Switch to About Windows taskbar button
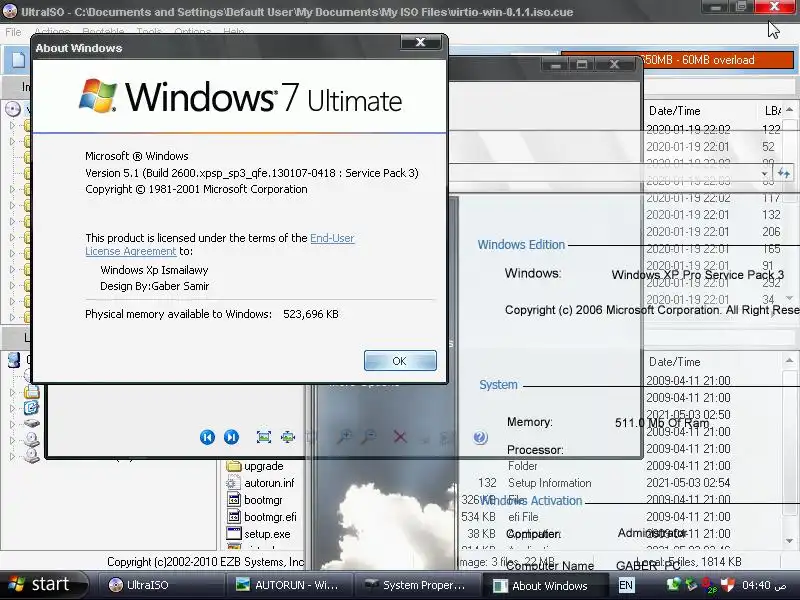The height and width of the screenshot is (600, 800). 544,585
